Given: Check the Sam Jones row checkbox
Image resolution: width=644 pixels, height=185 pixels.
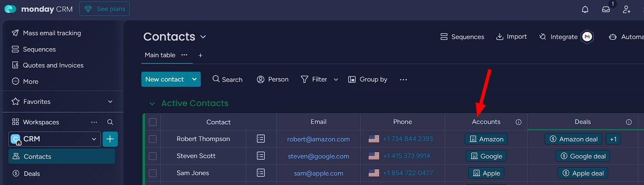Looking at the screenshot, I should point(153,173).
